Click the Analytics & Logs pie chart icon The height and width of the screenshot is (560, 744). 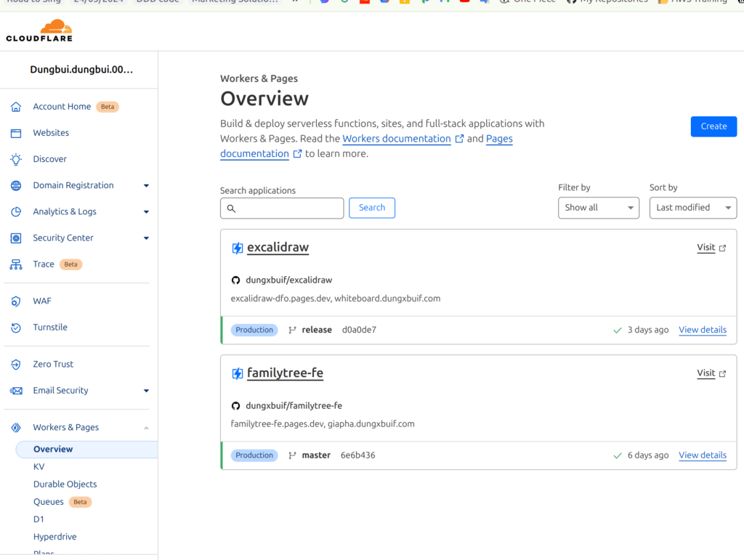point(16,211)
